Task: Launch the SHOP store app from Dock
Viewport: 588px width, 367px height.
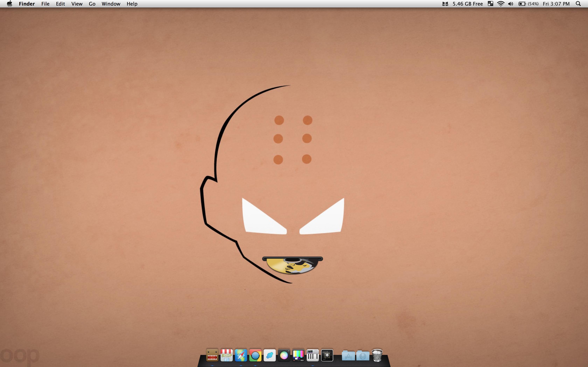Action: [x=227, y=355]
